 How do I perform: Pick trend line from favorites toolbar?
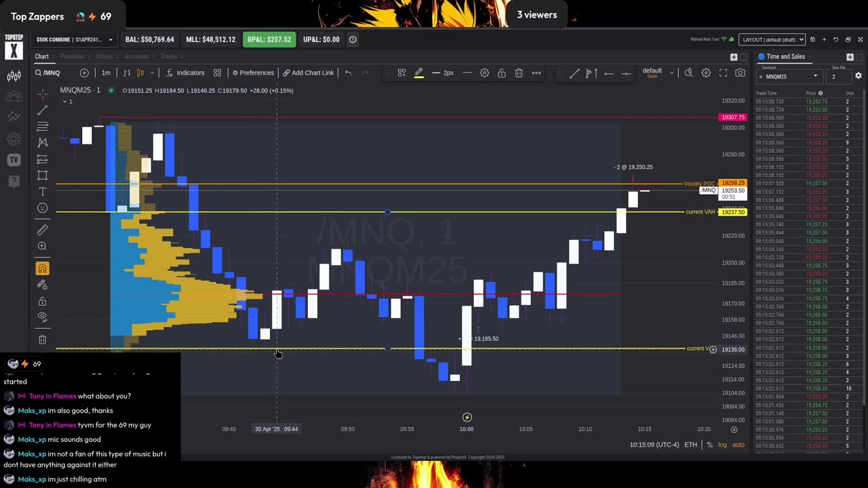click(x=574, y=73)
